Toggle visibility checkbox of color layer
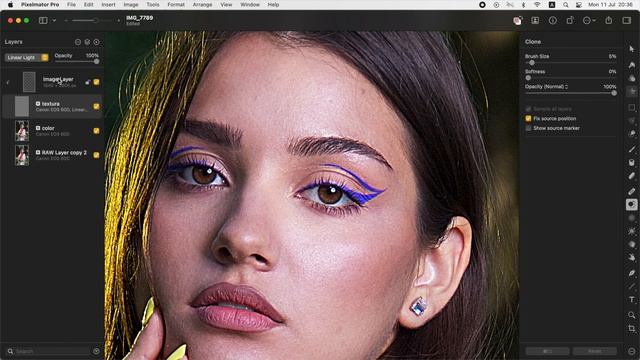Screen dimensions: 640x360 point(96,131)
